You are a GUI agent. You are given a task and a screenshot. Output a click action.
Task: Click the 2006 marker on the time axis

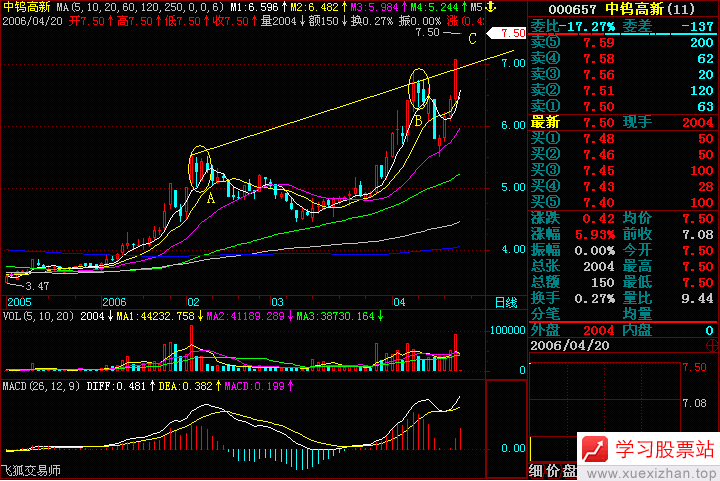pyautogui.click(x=114, y=302)
